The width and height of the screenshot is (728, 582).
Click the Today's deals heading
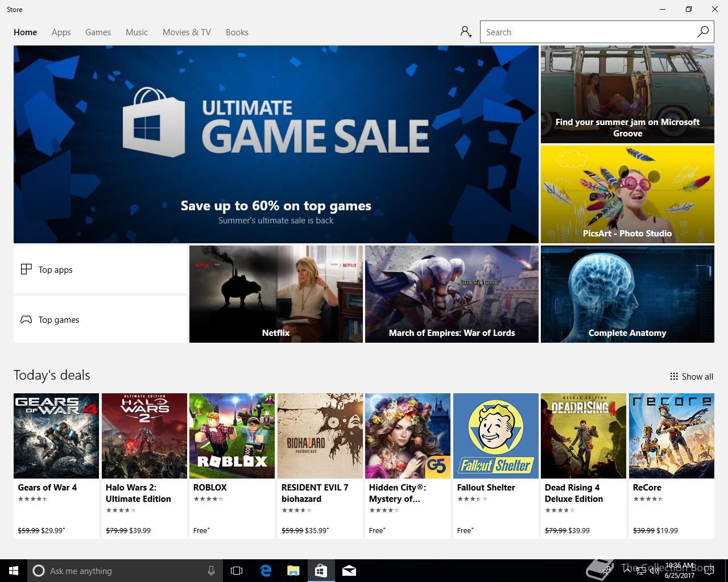pyautogui.click(x=52, y=375)
